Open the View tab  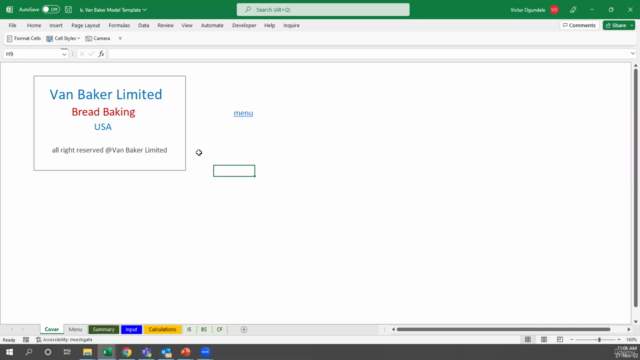click(x=187, y=25)
